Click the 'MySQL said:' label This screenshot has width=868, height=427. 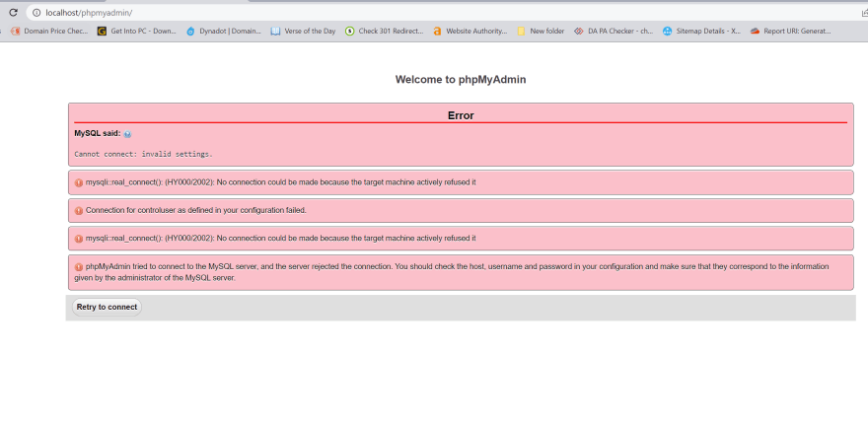(98, 133)
